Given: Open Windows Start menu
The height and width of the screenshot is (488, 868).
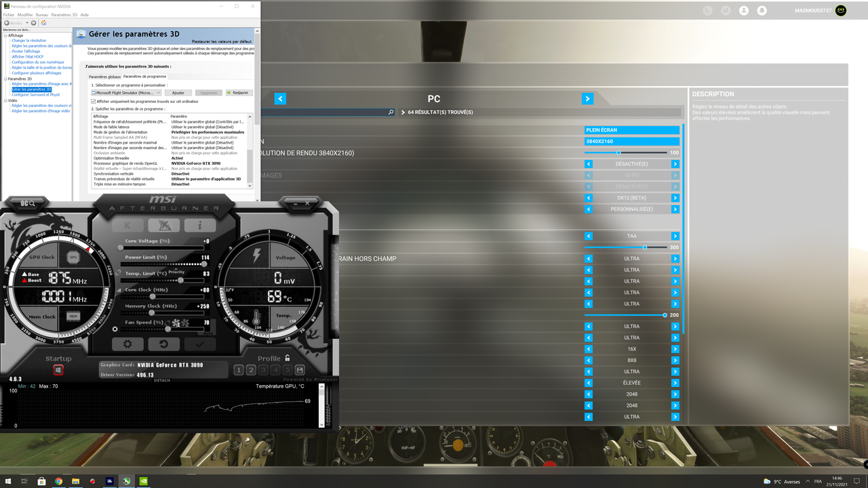Looking at the screenshot, I should 7,481.
